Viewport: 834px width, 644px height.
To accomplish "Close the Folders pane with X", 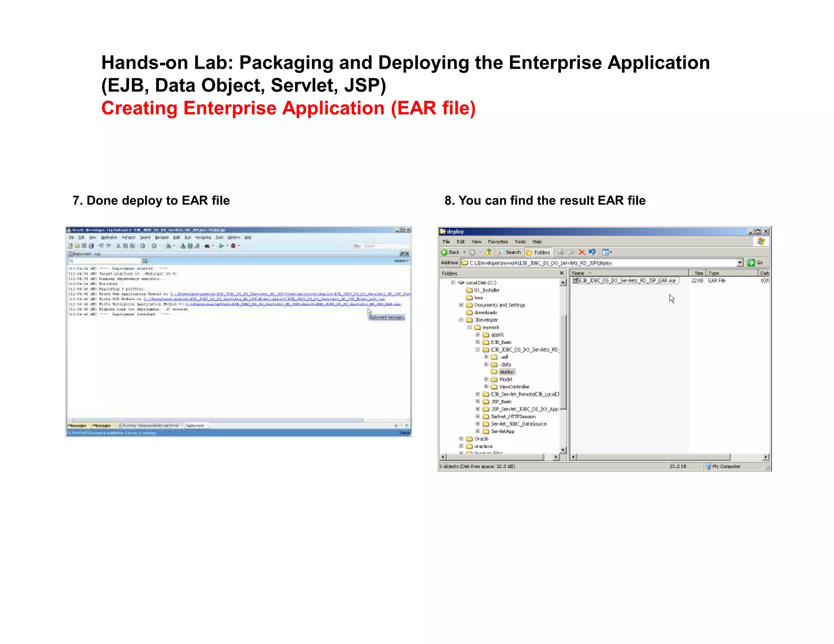I will tap(562, 274).
